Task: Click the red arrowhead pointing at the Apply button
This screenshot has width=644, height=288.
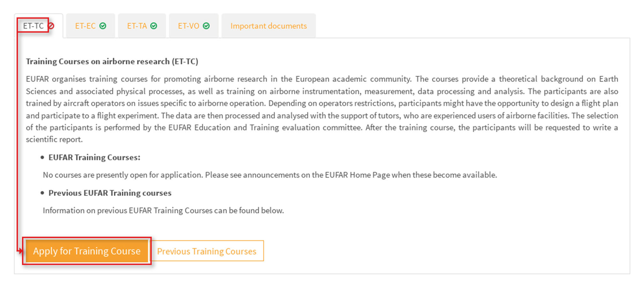Action: click(20, 251)
